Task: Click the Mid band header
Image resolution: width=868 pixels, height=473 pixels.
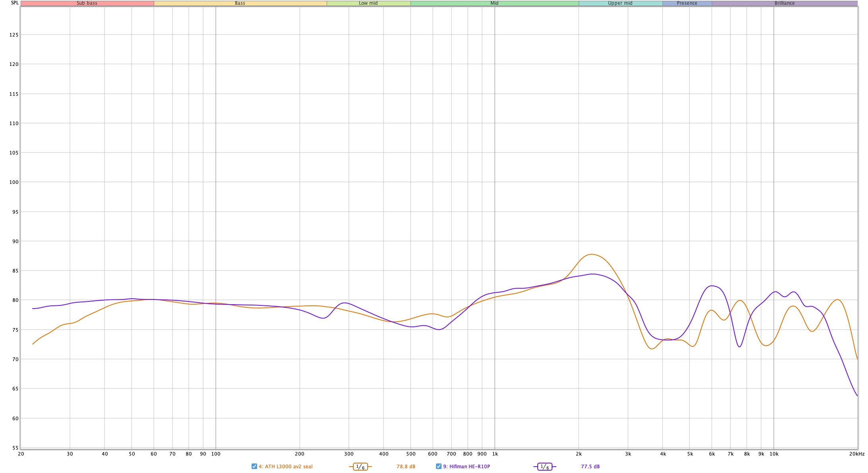Action: tap(494, 3)
